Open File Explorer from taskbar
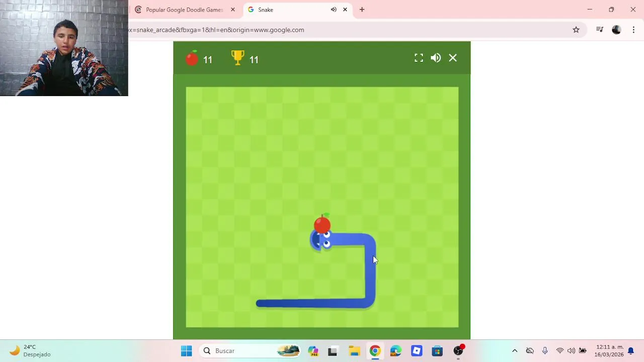The width and height of the screenshot is (644, 362). [x=354, y=351]
